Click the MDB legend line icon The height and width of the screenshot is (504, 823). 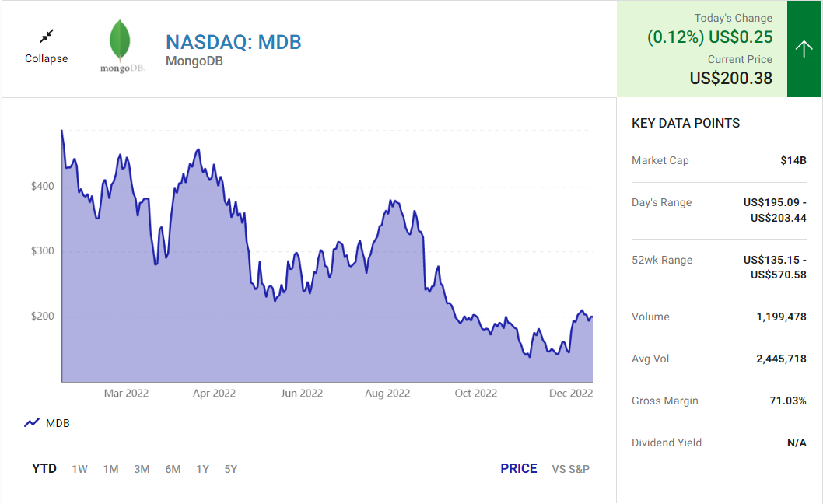pos(32,423)
